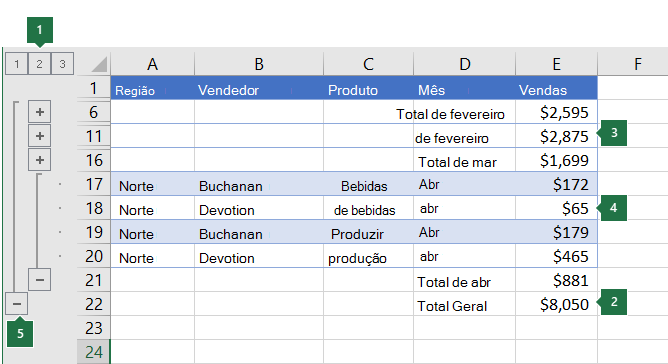Select column A header
This screenshot has width=668, height=364.
[x=153, y=64]
